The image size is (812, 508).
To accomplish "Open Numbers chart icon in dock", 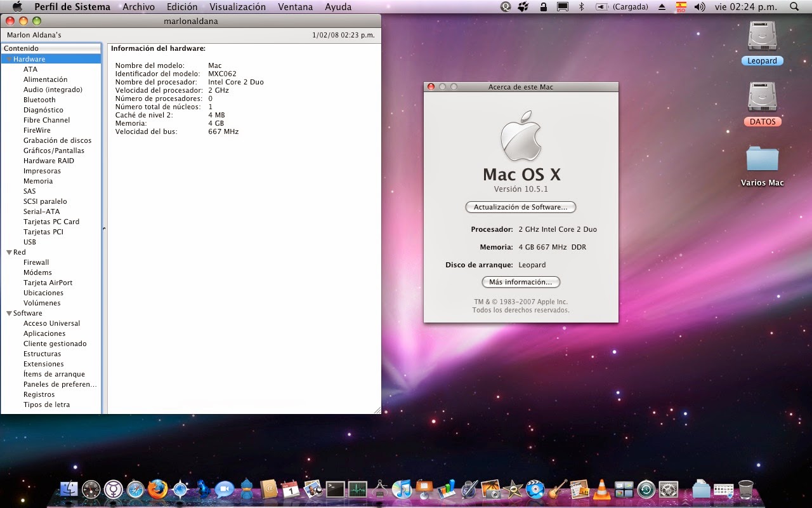I will tap(447, 489).
